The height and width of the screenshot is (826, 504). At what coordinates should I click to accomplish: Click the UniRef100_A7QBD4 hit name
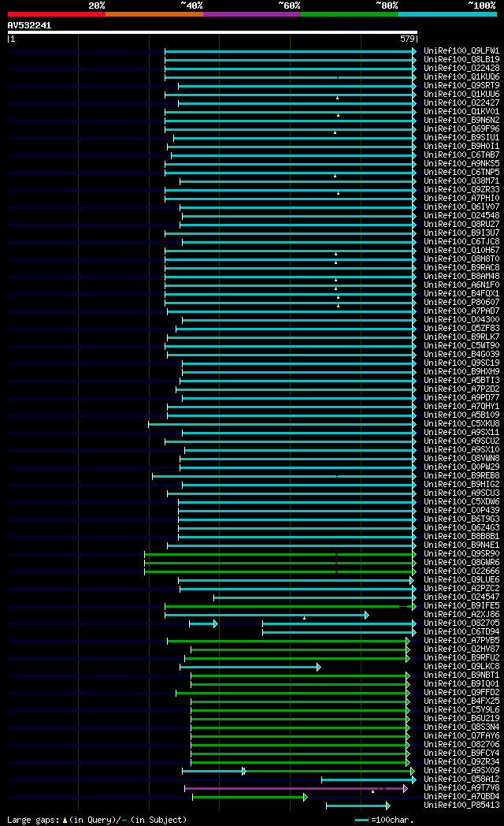461,797
